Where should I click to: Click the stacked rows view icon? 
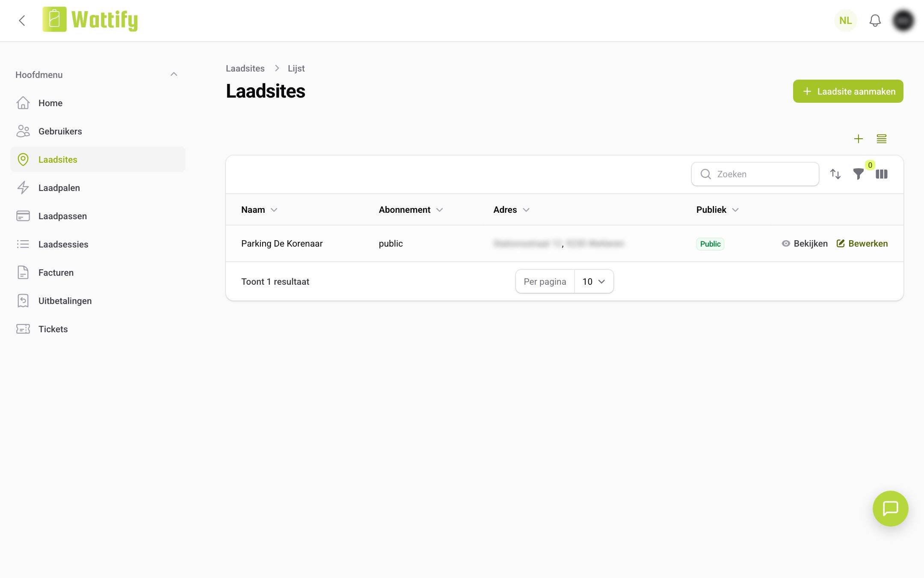(881, 139)
